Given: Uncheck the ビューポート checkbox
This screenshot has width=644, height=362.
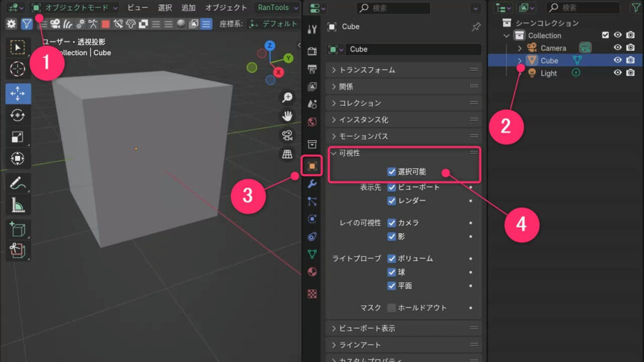Looking at the screenshot, I should tap(391, 187).
